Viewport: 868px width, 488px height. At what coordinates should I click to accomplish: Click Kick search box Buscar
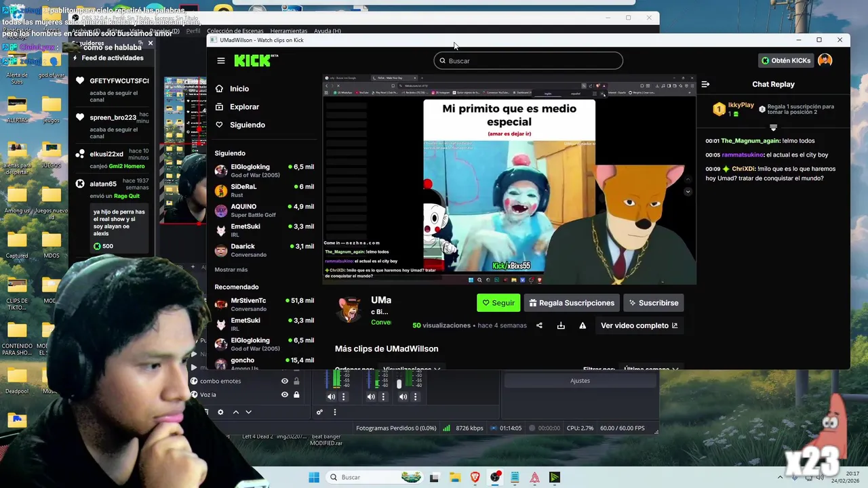point(528,61)
